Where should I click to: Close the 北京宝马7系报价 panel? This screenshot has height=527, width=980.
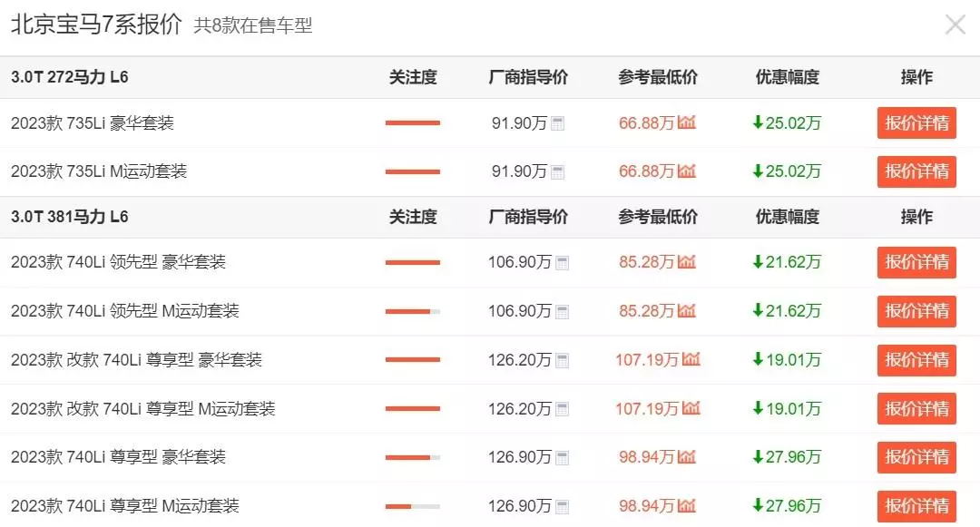[955, 25]
